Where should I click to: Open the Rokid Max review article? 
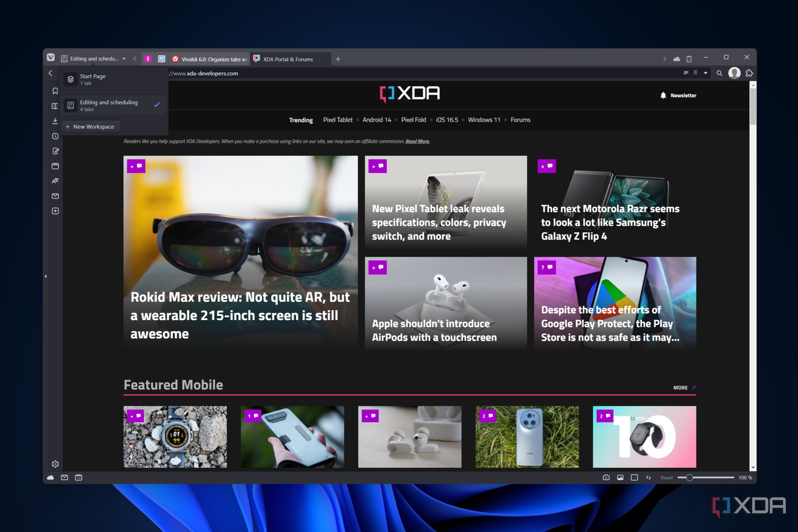240,252
